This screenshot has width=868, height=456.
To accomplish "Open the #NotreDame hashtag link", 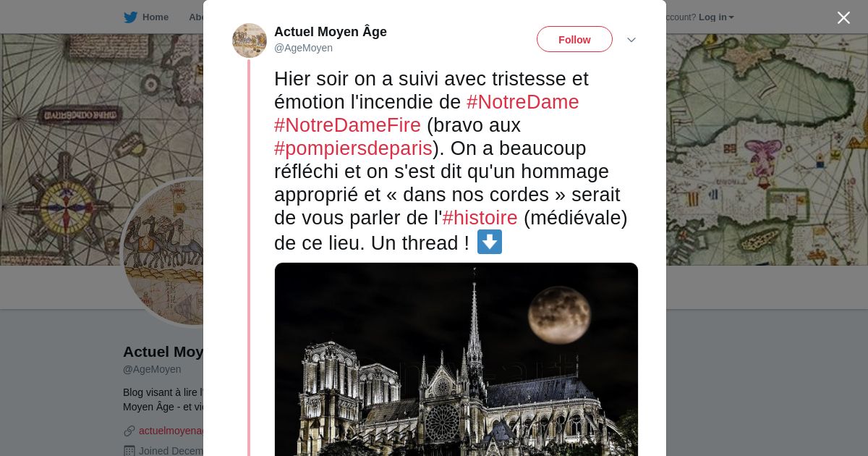I will click(522, 102).
